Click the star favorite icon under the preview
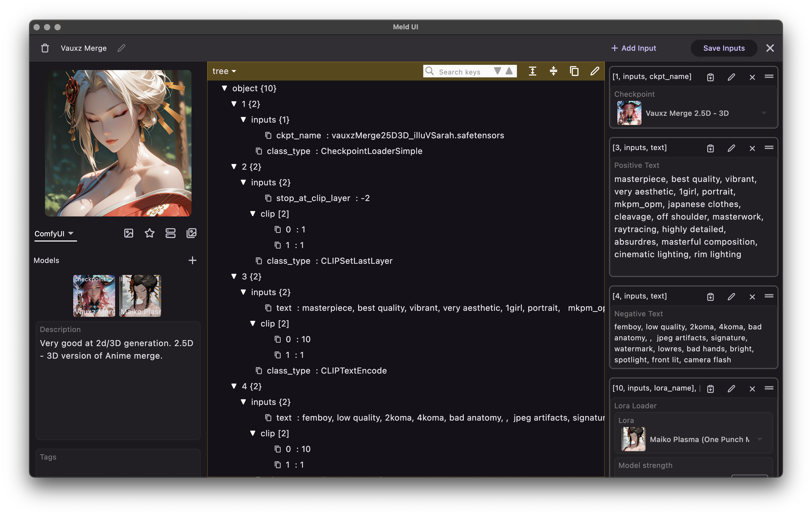 [149, 233]
